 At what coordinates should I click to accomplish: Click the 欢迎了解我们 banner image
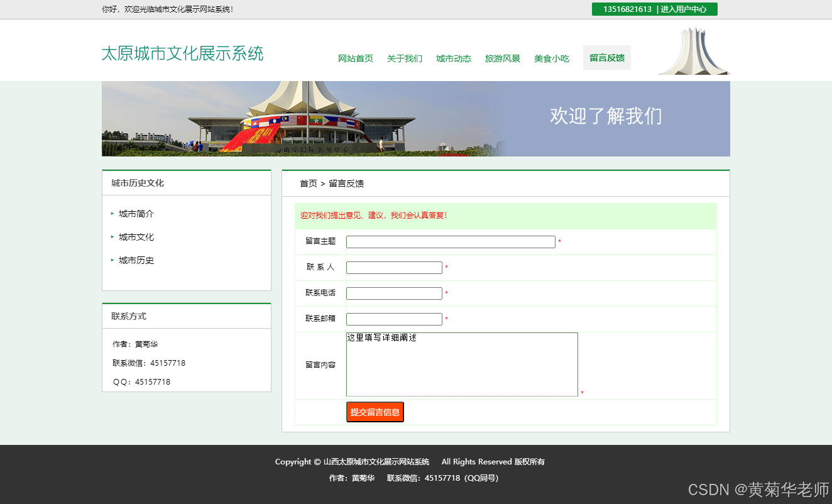416,119
